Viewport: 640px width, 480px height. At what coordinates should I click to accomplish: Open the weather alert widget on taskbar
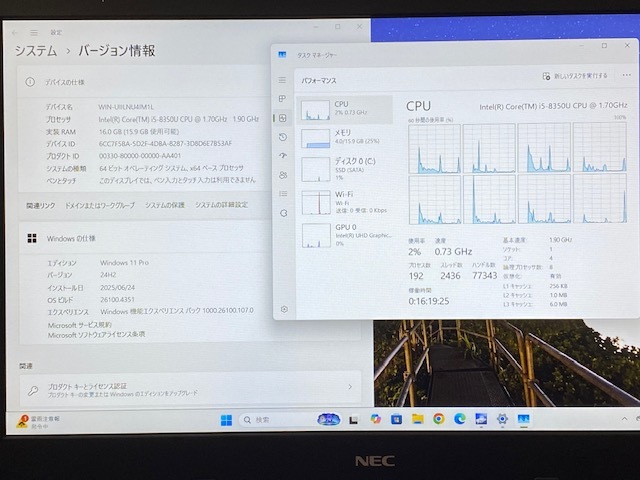tap(38, 422)
